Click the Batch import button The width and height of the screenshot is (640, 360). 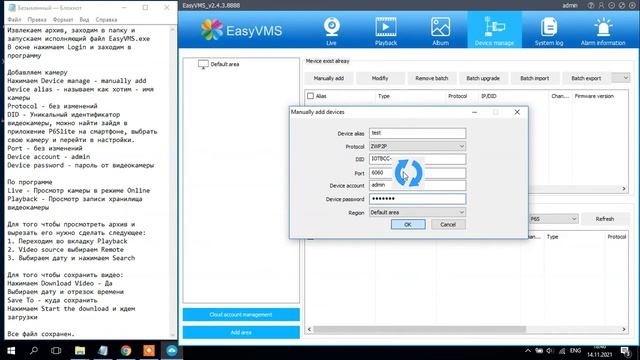(534, 78)
